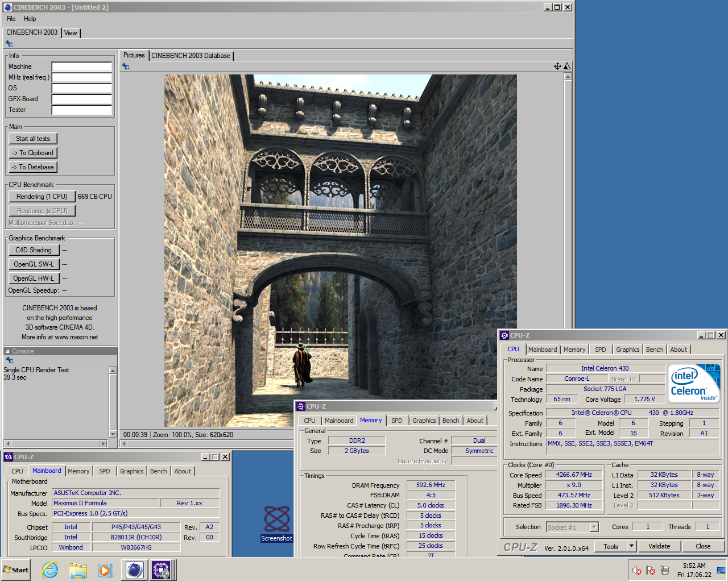Open the Graphics tab in the Celeron CPU-Z window
Screen dimensions: 728x582
click(627, 350)
